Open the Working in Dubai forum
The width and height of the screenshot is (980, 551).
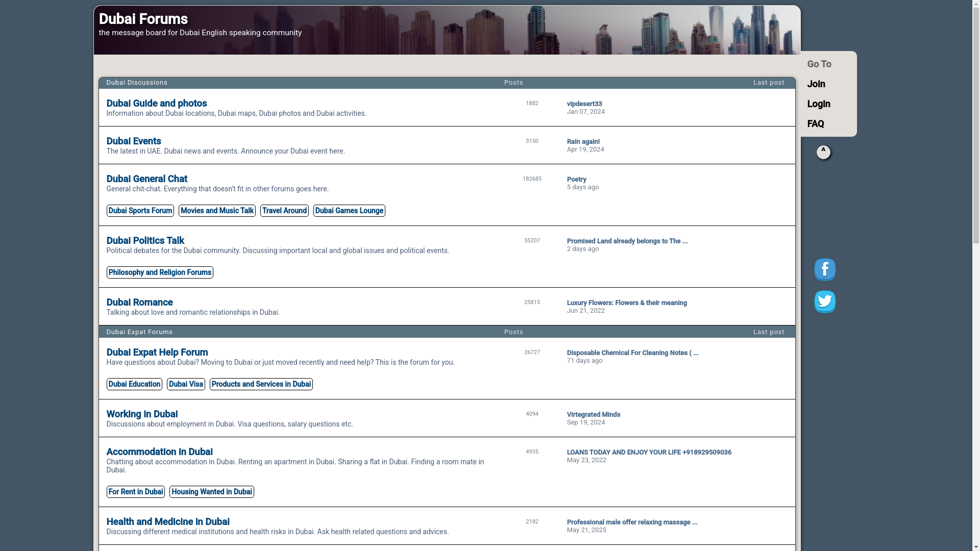[x=142, y=414]
